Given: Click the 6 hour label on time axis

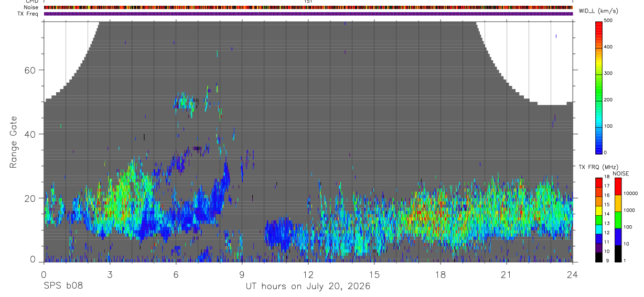Looking at the screenshot, I should click(x=176, y=274).
